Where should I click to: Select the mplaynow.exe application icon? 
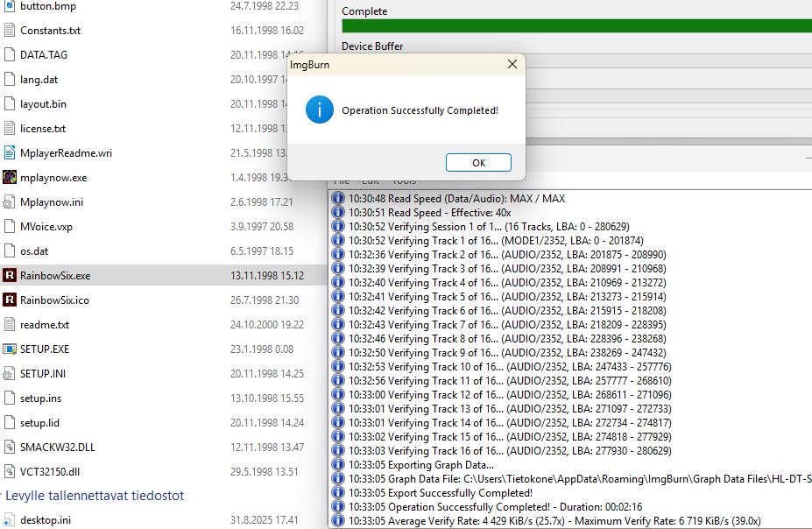[9, 177]
